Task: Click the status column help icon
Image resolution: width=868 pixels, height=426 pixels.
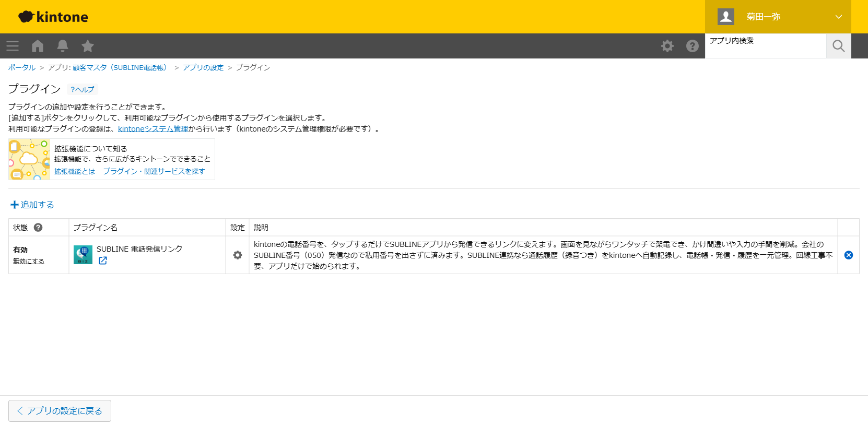Action: tap(38, 227)
